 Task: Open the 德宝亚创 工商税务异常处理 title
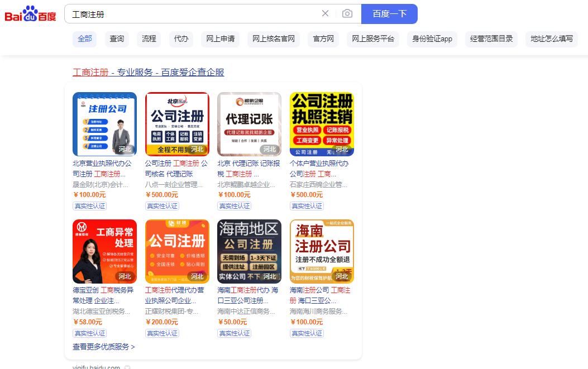pos(103,295)
